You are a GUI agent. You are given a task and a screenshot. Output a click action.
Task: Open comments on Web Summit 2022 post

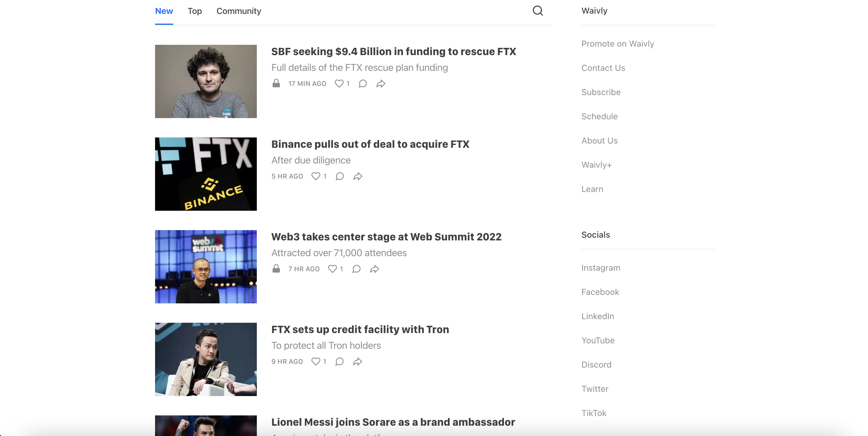(356, 269)
